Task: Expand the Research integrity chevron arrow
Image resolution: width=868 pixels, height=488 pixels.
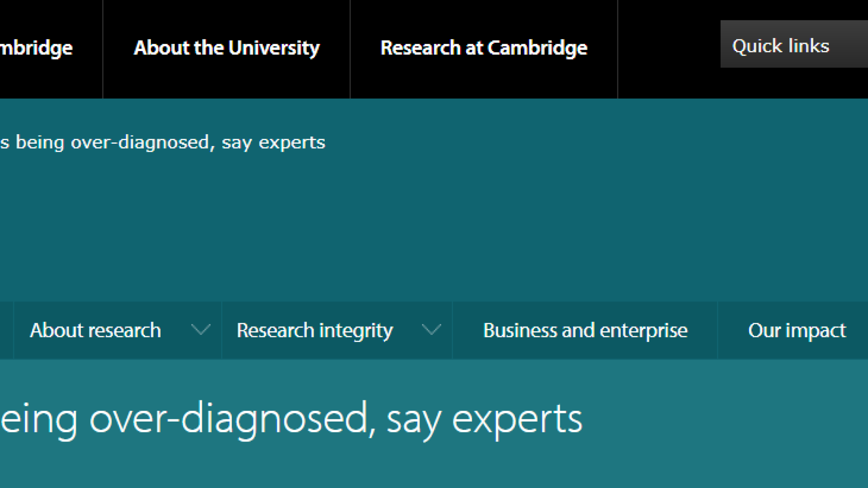Action: [431, 330]
